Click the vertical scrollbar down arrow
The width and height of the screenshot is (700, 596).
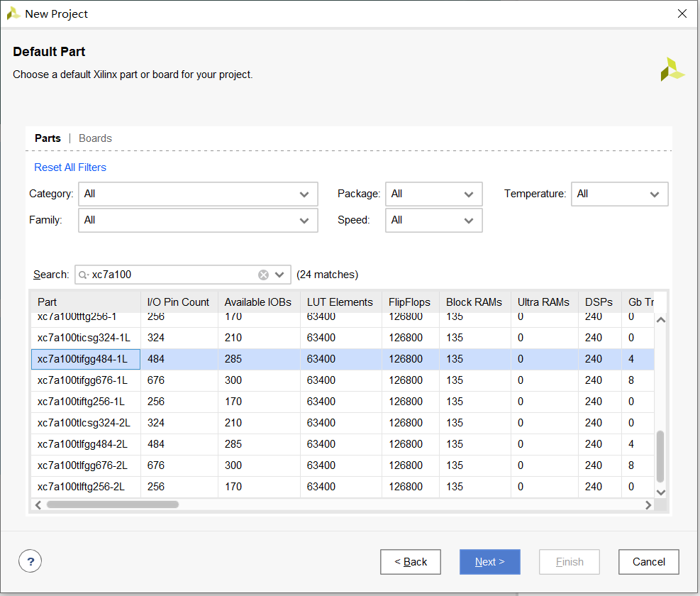point(661,492)
